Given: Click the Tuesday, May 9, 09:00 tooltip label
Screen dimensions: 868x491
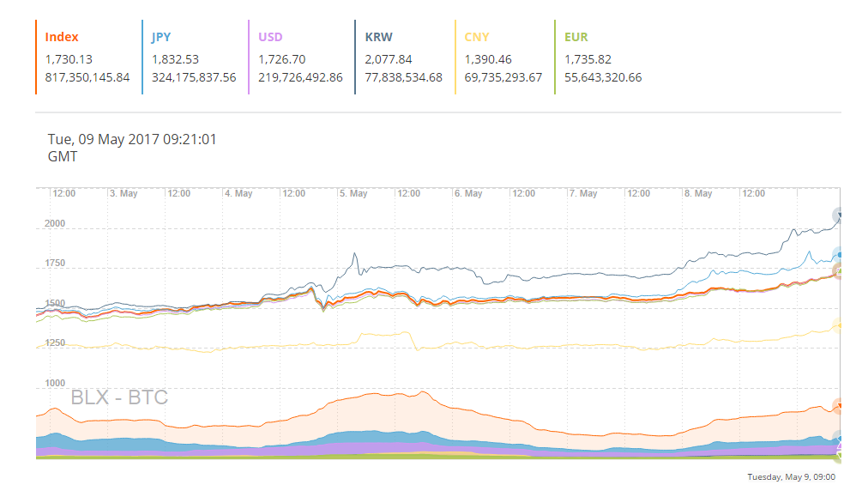Looking at the screenshot, I should tap(791, 477).
